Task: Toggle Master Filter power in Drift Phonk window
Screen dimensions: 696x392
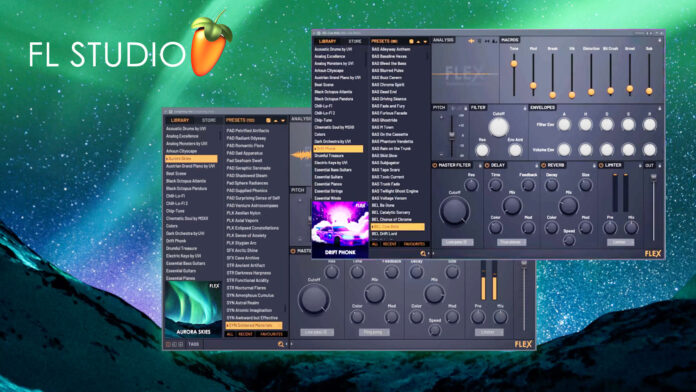Action: pos(435,165)
